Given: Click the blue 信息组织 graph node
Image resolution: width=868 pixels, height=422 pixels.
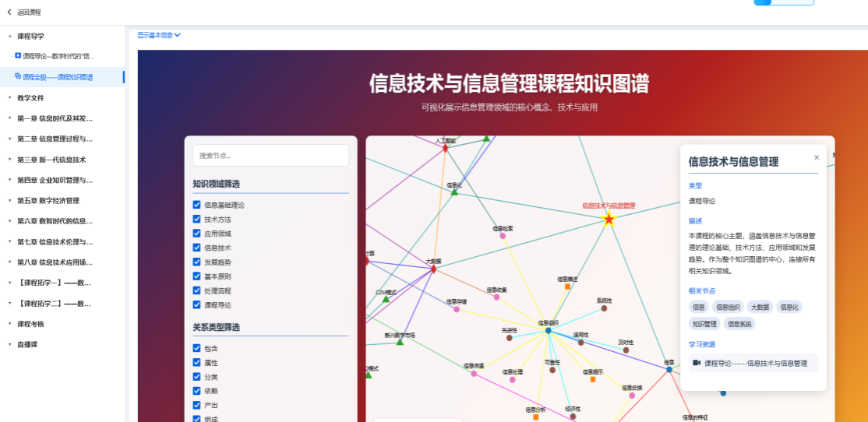Looking at the screenshot, I should pyautogui.click(x=549, y=331).
